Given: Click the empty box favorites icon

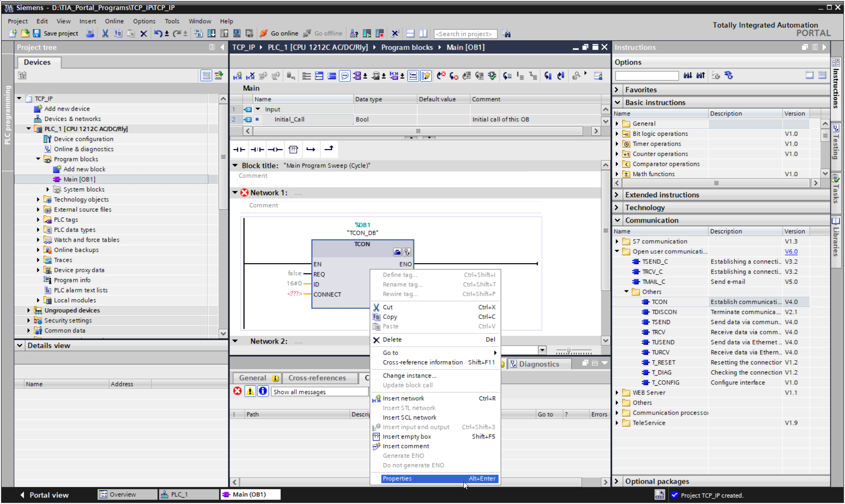Looking at the screenshot, I should (293, 149).
